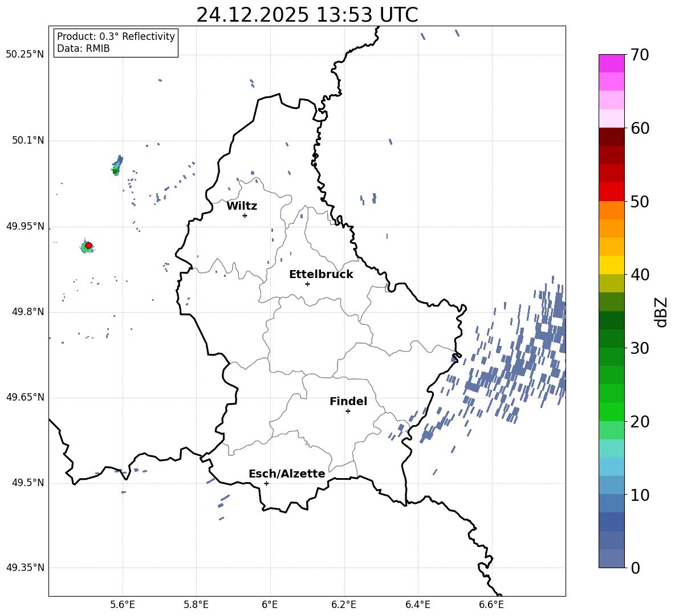The image size is (675, 616).
Task: Click the Ettelbruck station label
Action: [321, 275]
